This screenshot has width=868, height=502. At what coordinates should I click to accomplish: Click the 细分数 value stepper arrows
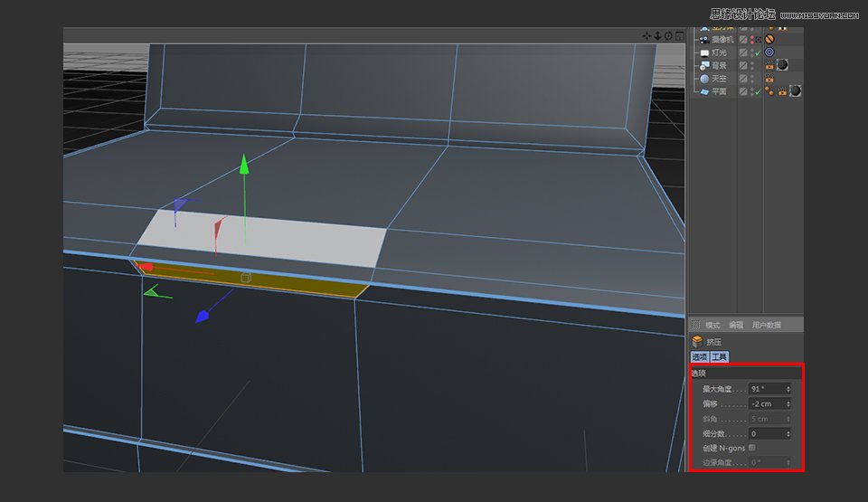(788, 434)
